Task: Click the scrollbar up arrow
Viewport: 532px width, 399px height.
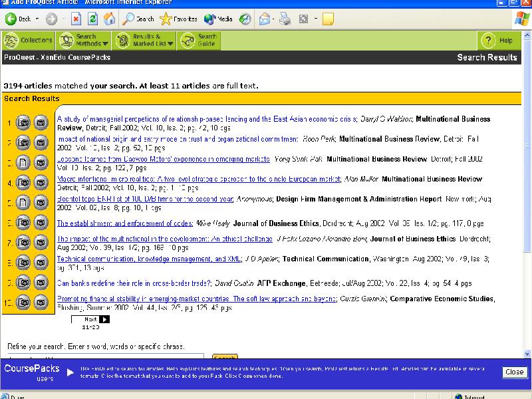Action: (527, 35)
